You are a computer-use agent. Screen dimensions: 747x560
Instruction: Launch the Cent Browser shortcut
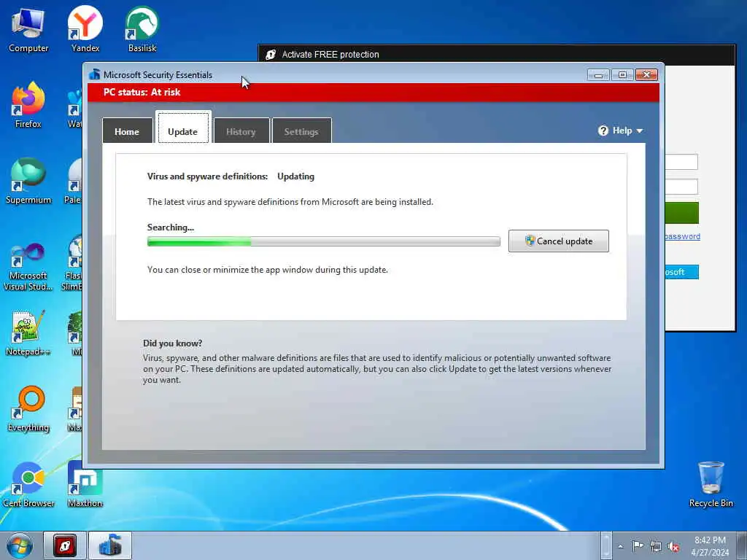(28, 485)
